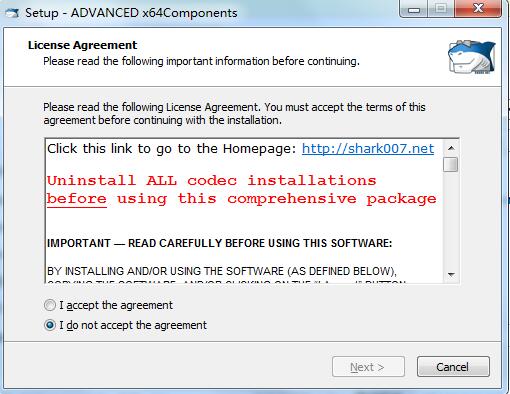Click the "Setup - ADVANCED x64Components" title bar text
Screen dimensions: 510x394
[131, 13]
